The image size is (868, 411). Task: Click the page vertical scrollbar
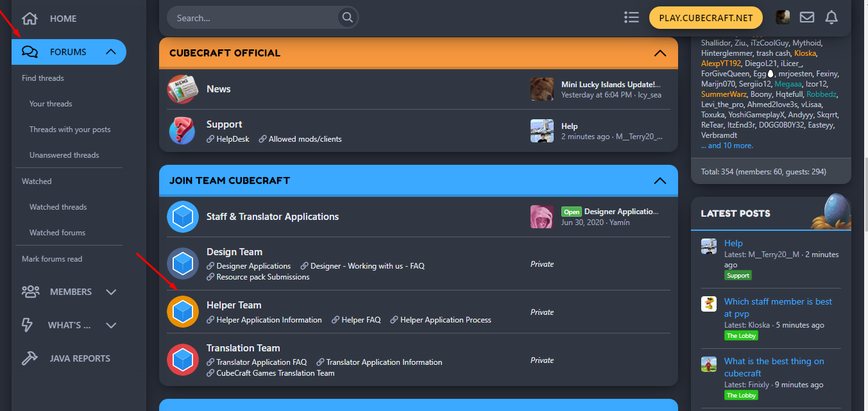[865, 196]
